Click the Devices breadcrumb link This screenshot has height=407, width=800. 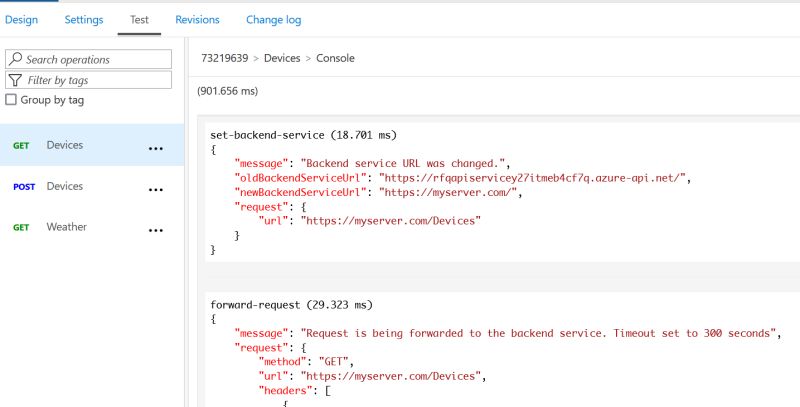(x=282, y=58)
